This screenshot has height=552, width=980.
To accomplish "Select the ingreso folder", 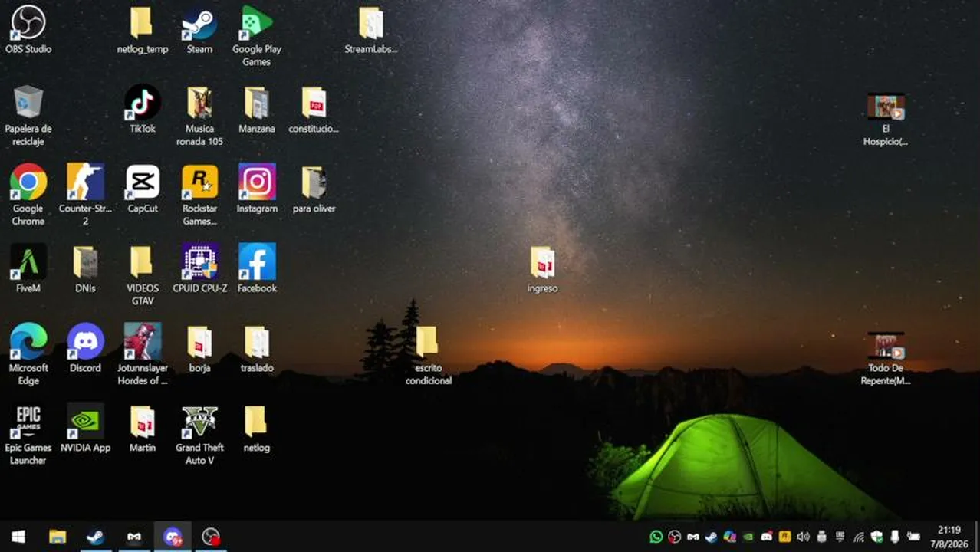I will coord(542,269).
